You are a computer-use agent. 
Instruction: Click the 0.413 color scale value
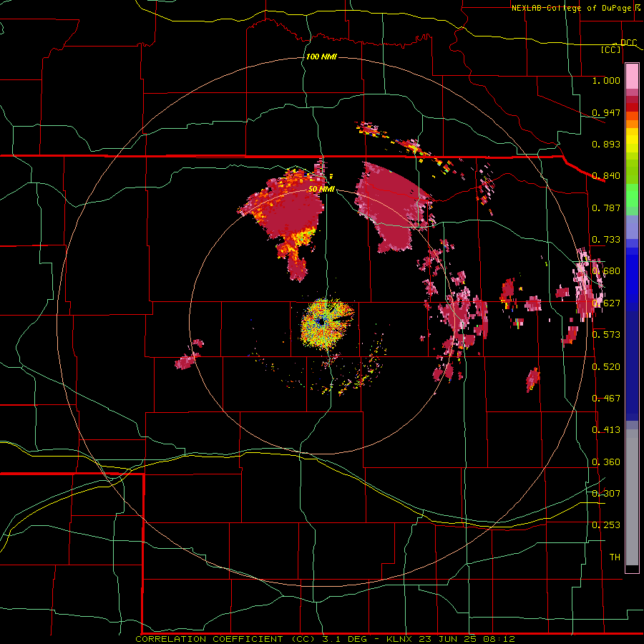tap(606, 429)
